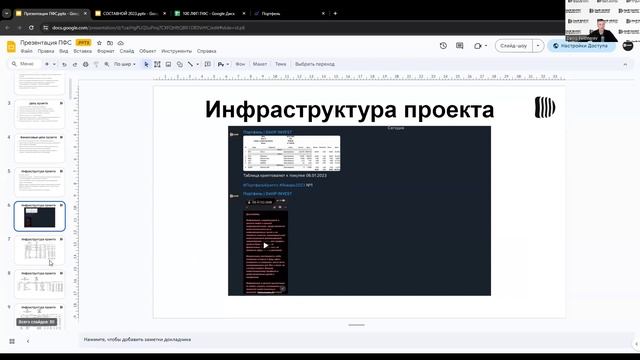This screenshot has width=640, height=360.
Task: Click the presentation title Презентация ПФС
Action: coord(46,43)
